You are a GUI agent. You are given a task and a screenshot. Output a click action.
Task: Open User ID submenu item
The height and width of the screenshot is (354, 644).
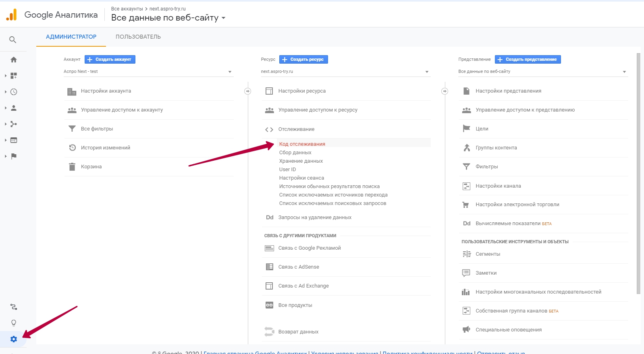(288, 170)
